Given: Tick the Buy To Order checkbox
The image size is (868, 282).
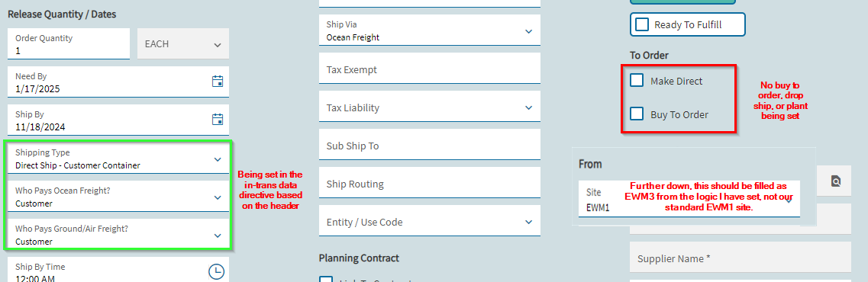Looking at the screenshot, I should pyautogui.click(x=637, y=114).
